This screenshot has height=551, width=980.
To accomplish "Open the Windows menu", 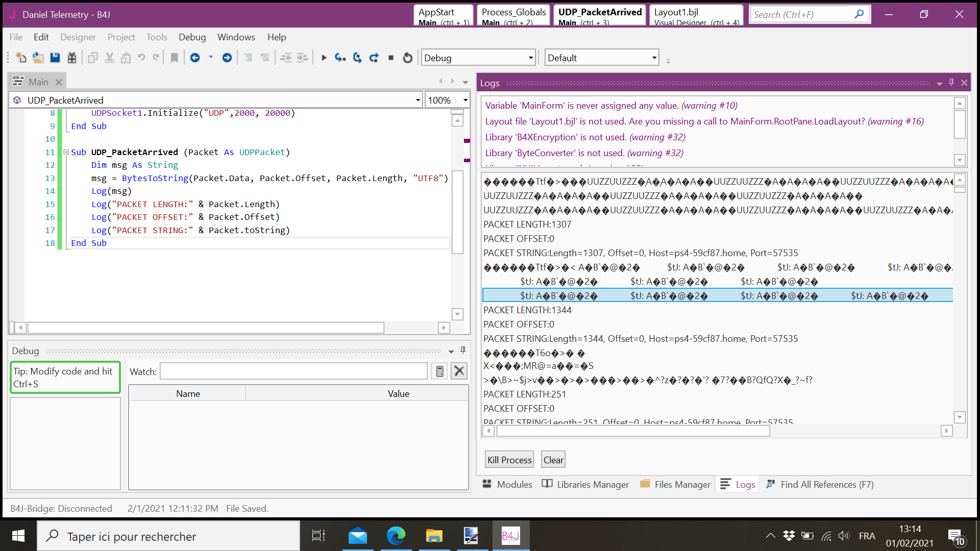I will coord(236,37).
